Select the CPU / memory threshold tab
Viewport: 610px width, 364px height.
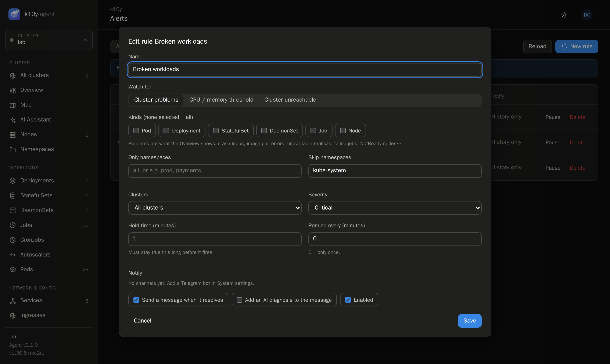(x=221, y=100)
